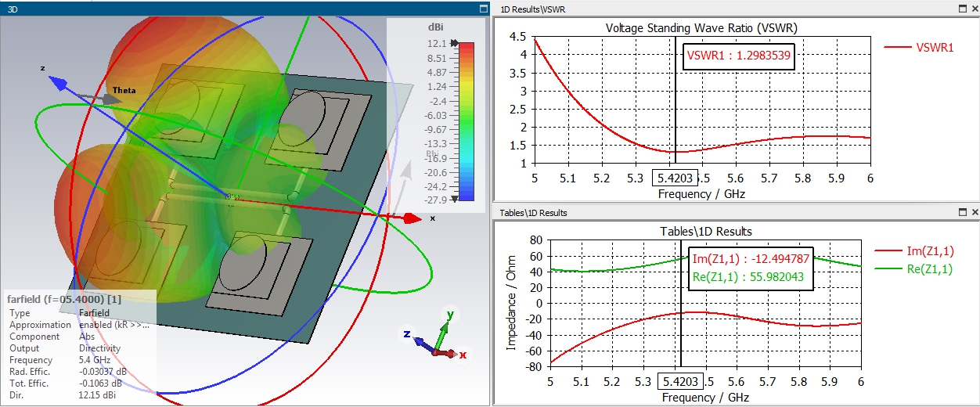
Task: Select the VSWR1 : 1.2983539 marker label
Action: 739,56
